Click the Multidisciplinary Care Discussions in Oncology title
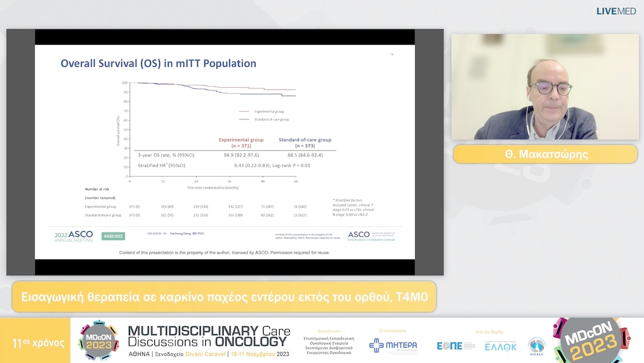The height and width of the screenshot is (363, 644). pos(209,336)
